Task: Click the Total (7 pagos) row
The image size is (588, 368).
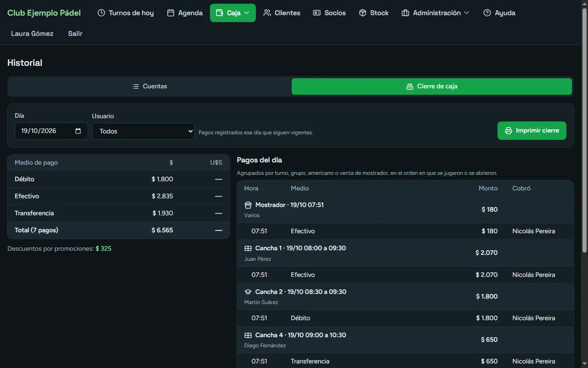Action: tap(119, 230)
